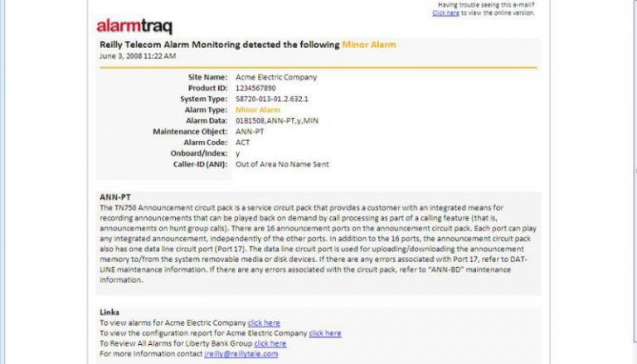This screenshot has width=637, height=364.
Task: Click the Alarm Type value 'Minor Alarm'
Action: tap(258, 109)
